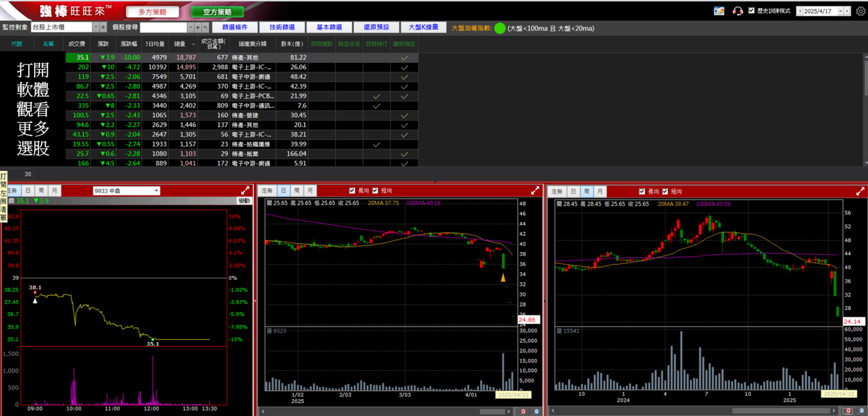Open settings via the gear icon
This screenshot has height=416, width=868.
click(x=860, y=11)
